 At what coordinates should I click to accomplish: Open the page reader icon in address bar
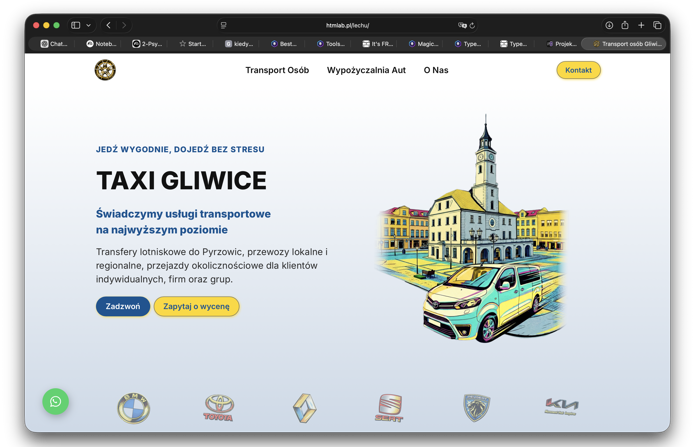click(x=224, y=25)
